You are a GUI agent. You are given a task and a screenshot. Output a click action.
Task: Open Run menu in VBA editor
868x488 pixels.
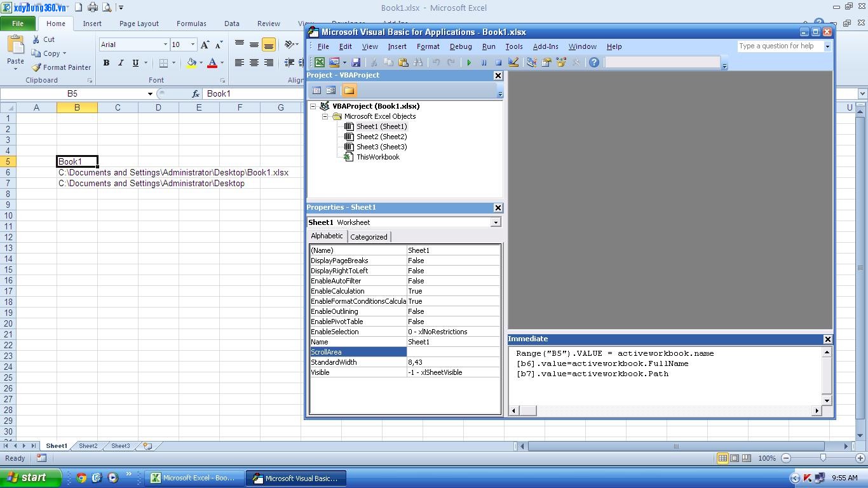pyautogui.click(x=489, y=46)
